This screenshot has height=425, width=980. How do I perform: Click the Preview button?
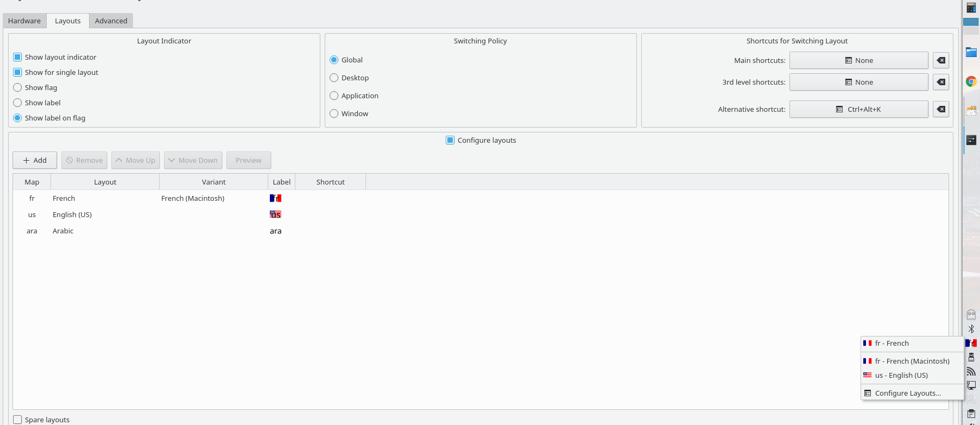coord(249,160)
